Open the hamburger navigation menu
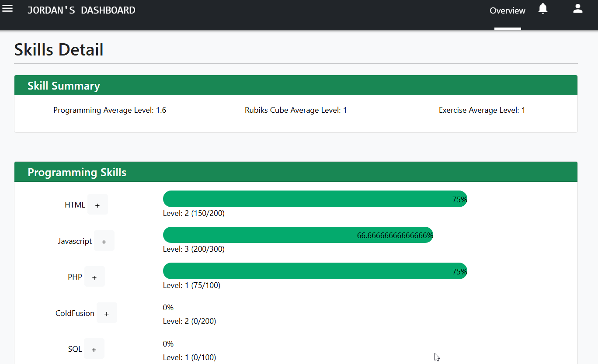The width and height of the screenshot is (598, 364). click(x=7, y=9)
